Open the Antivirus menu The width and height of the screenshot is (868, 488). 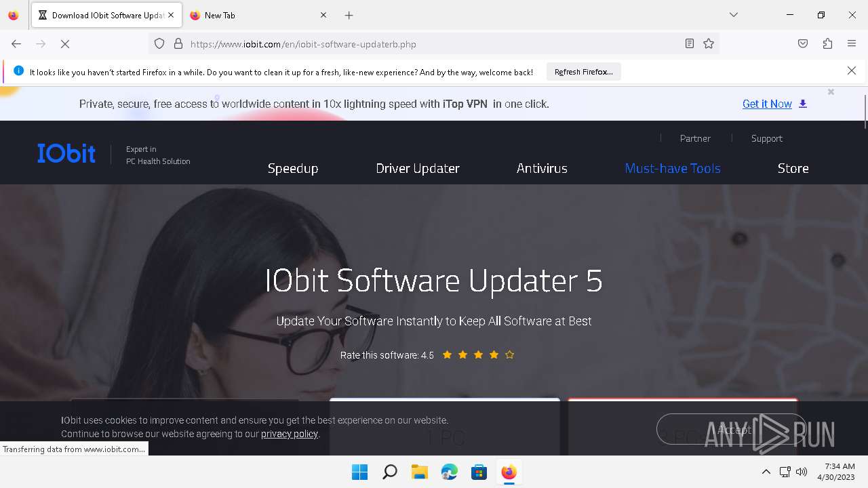click(542, 168)
